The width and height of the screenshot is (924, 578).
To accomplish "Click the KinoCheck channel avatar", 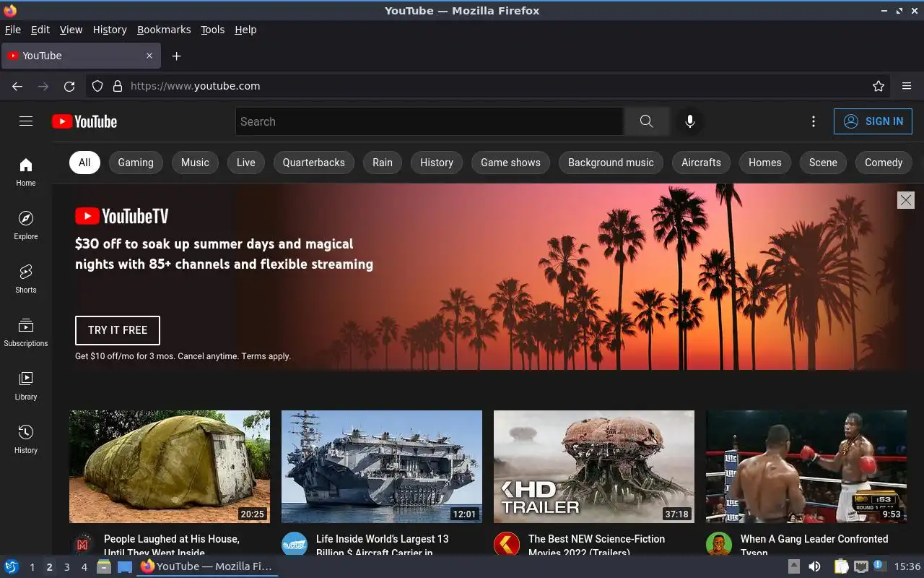I will [x=507, y=545].
